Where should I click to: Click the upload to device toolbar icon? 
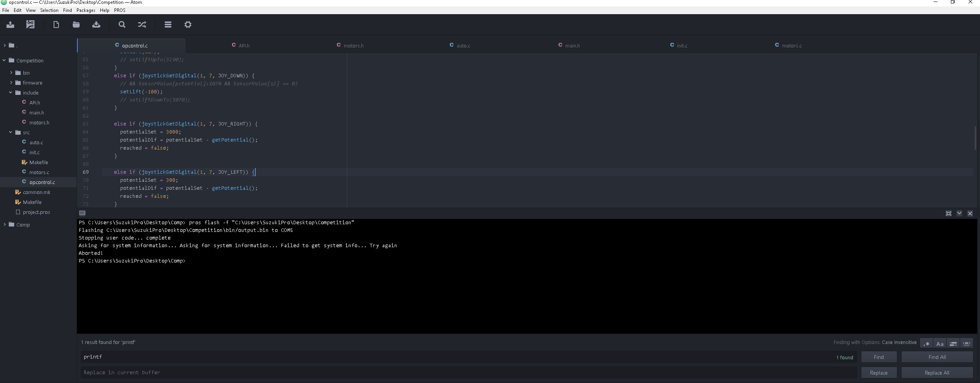10,25
